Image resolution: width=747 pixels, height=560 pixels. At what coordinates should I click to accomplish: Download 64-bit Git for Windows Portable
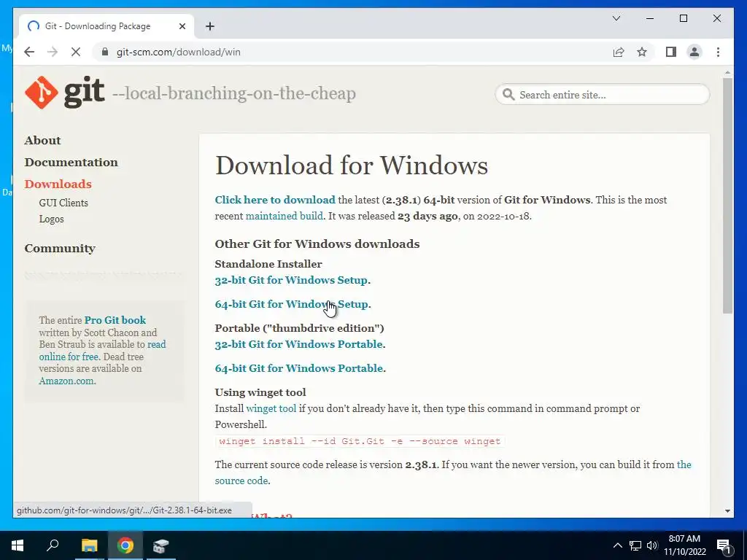298,368
